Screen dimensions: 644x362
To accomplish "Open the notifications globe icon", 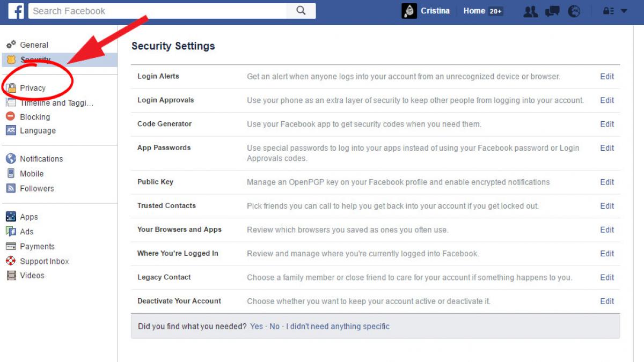I will click(x=574, y=11).
